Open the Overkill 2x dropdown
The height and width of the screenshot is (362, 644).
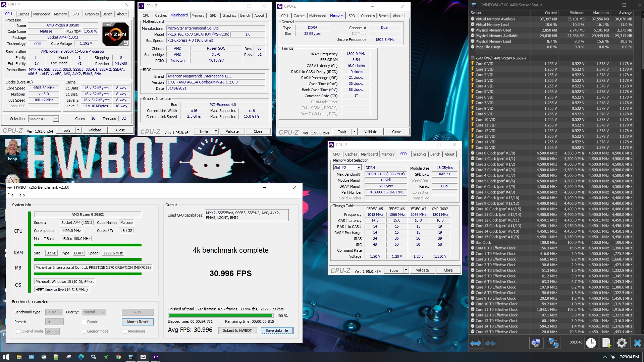tap(52, 331)
